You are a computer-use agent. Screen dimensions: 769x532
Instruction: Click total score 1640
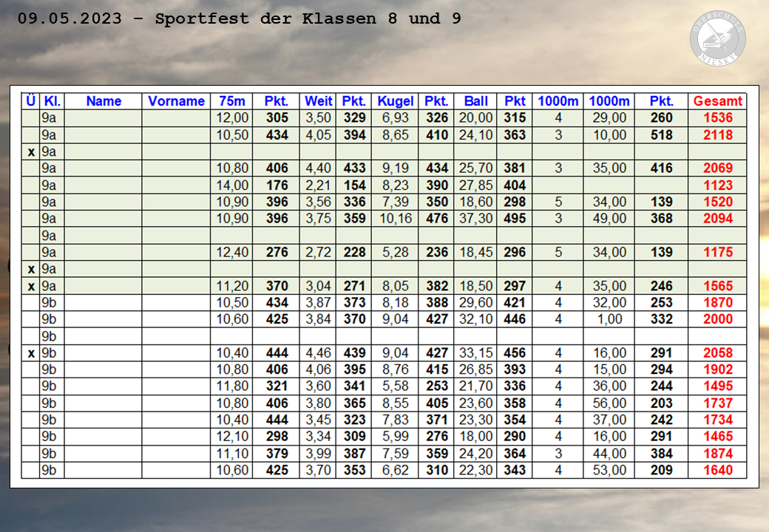(x=717, y=470)
